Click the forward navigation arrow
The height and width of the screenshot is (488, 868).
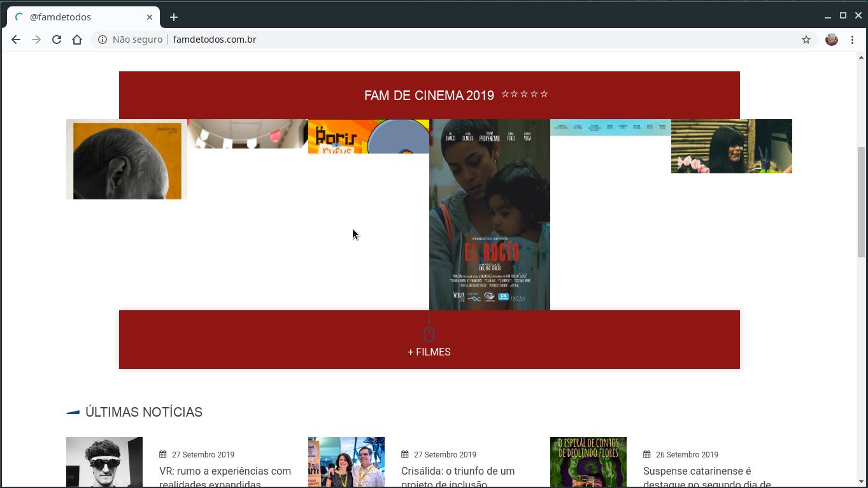(36, 39)
